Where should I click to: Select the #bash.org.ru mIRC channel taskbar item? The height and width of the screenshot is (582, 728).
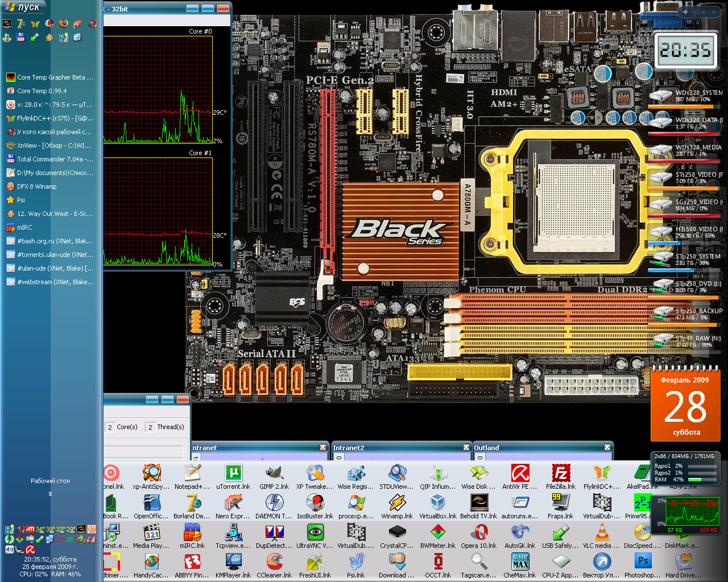point(50,241)
